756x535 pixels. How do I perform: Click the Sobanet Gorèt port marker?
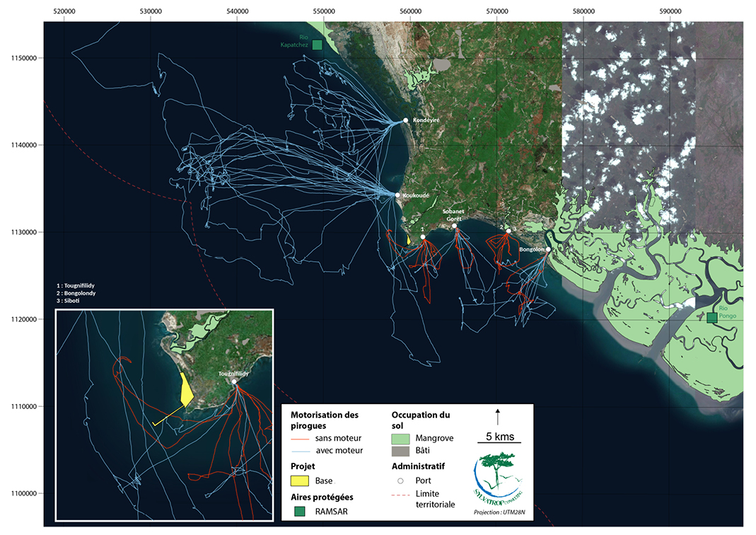455,226
